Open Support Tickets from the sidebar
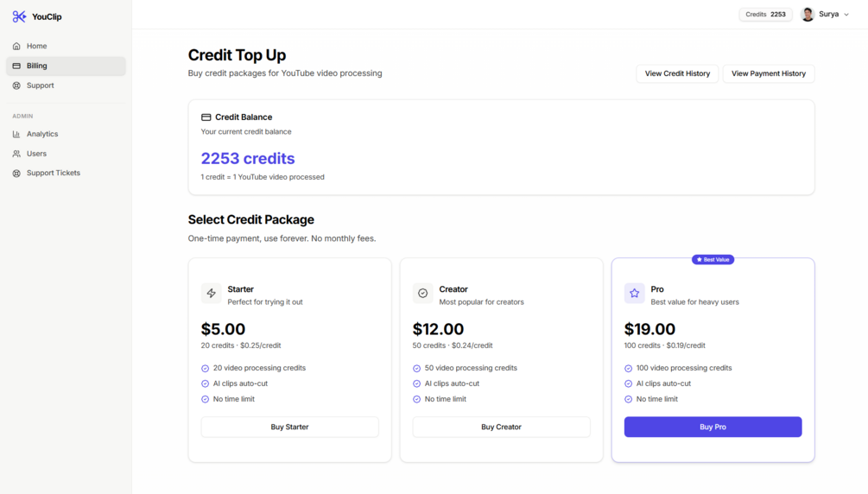 pos(54,174)
